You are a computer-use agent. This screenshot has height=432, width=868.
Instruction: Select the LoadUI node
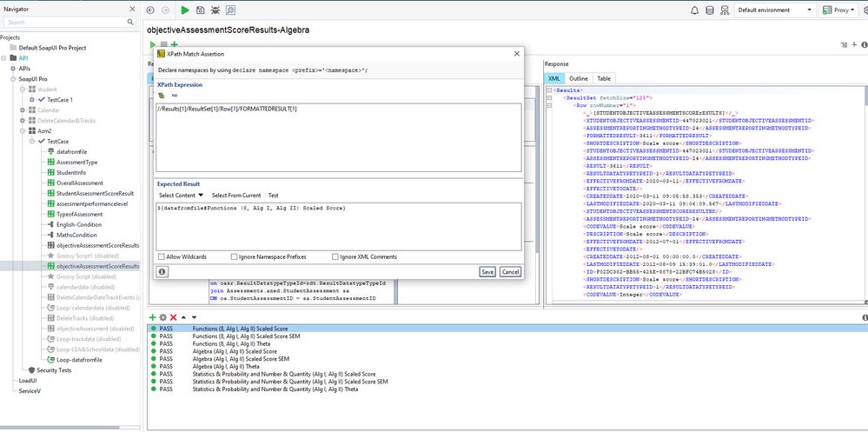(x=27, y=381)
